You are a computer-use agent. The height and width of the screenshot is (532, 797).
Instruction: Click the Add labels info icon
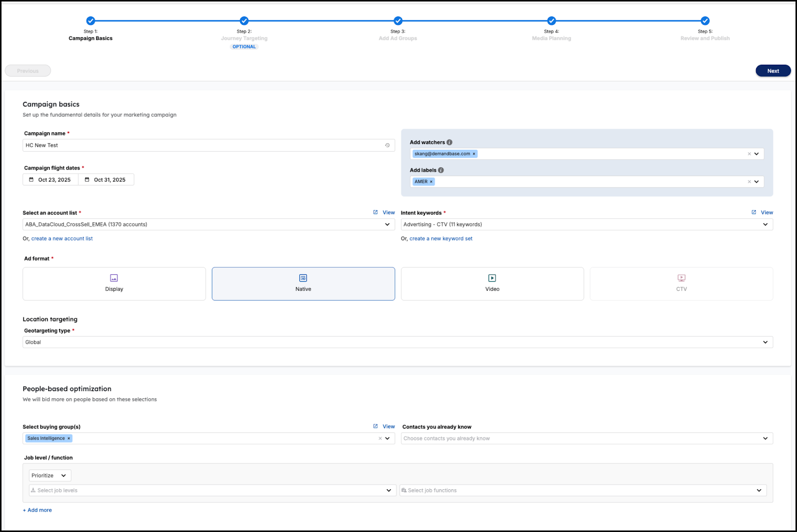441,170
